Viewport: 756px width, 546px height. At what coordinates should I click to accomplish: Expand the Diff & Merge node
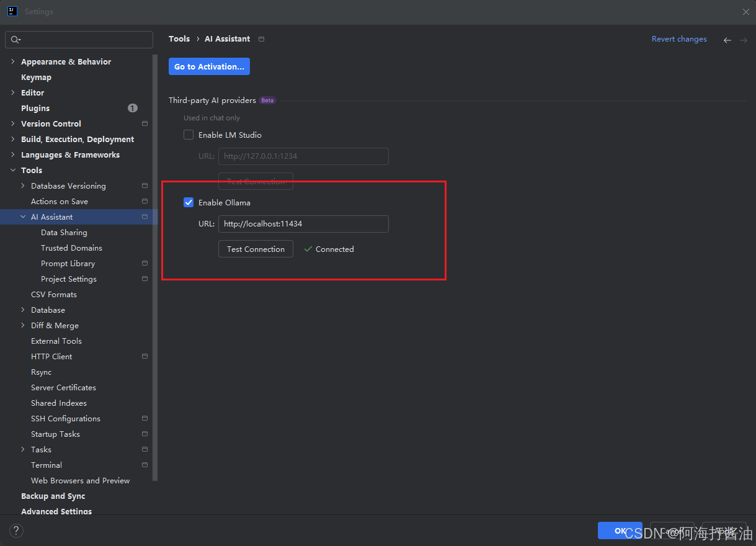pyautogui.click(x=23, y=325)
